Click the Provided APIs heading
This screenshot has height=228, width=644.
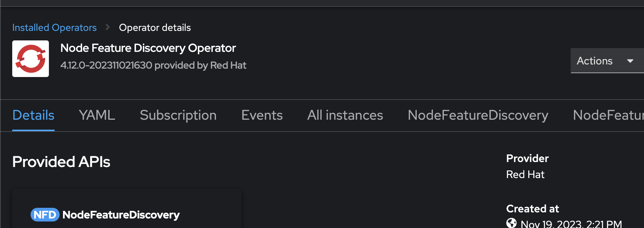coord(61,162)
